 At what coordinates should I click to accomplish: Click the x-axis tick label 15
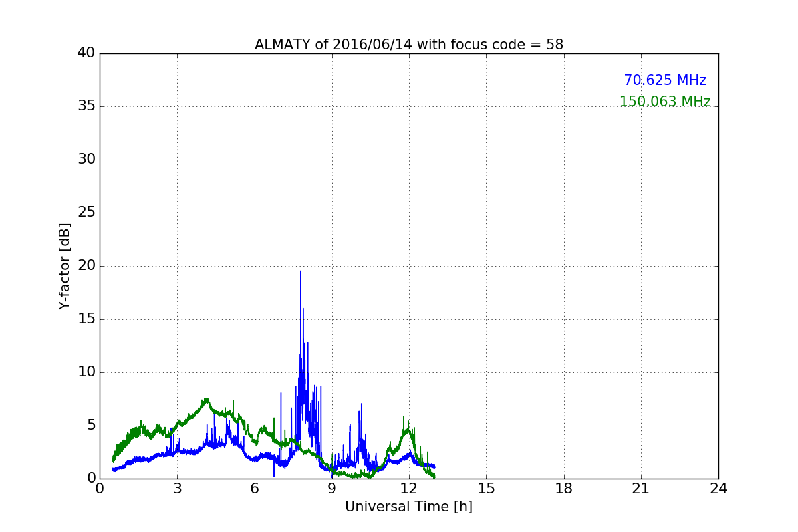[486, 489]
